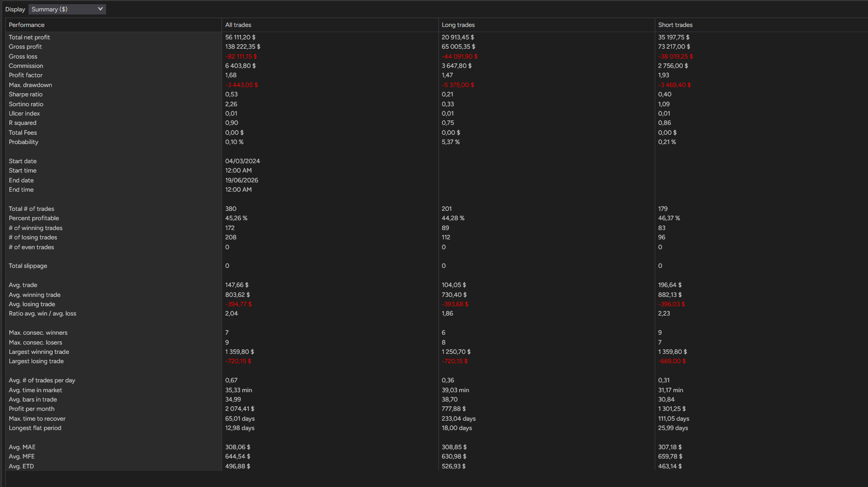Click the Max. consec. winners label
The height and width of the screenshot is (487, 868).
point(38,333)
